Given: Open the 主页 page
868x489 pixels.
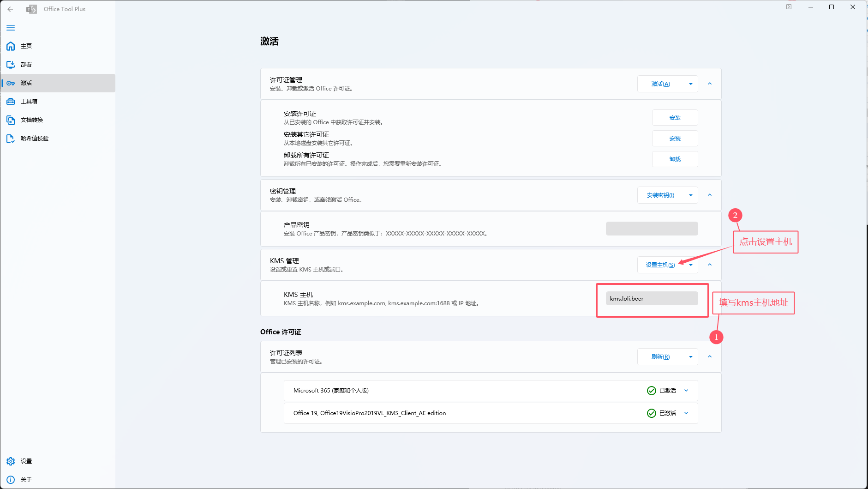Looking at the screenshot, I should 58,46.
